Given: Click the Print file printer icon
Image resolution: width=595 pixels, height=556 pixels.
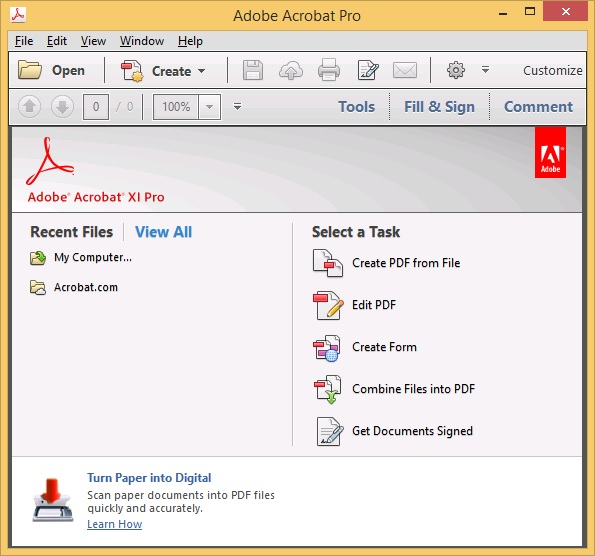Looking at the screenshot, I should [329, 70].
